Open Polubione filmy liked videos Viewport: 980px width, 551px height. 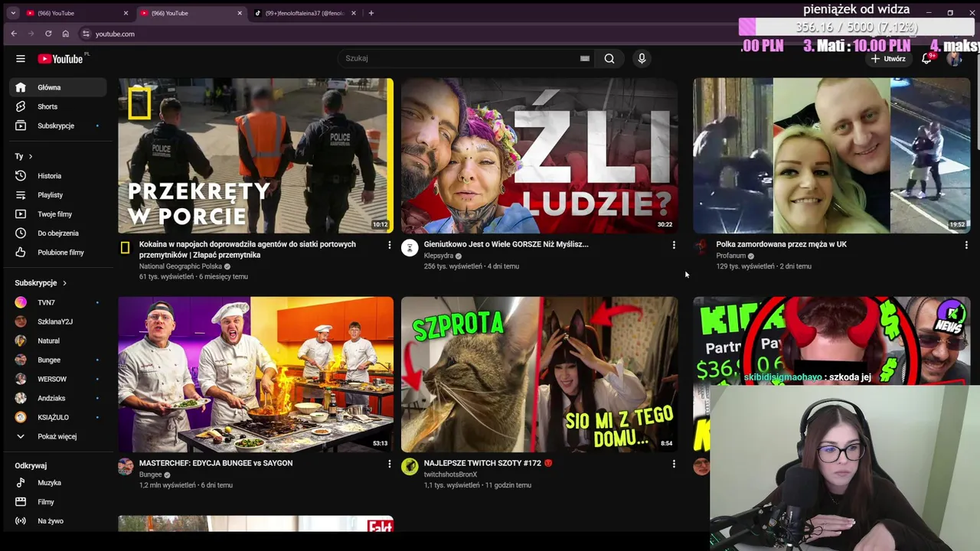click(x=58, y=253)
